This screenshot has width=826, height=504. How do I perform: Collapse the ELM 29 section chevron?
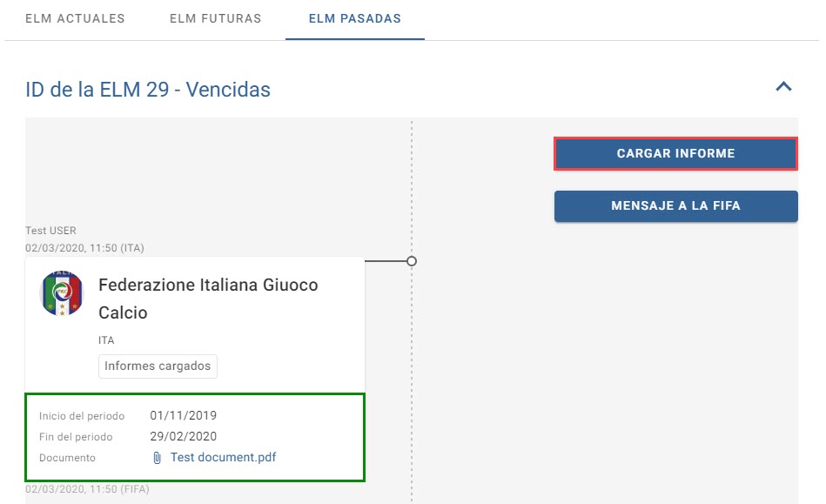click(783, 87)
